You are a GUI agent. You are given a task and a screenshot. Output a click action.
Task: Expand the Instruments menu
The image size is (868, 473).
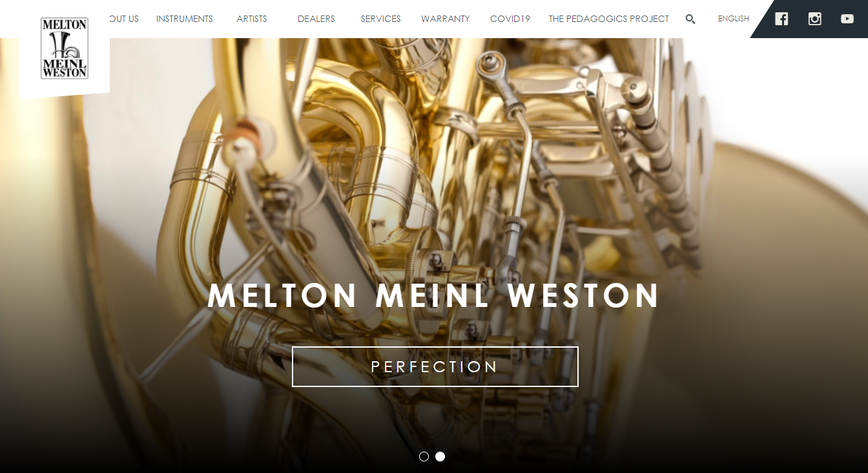[x=185, y=19]
